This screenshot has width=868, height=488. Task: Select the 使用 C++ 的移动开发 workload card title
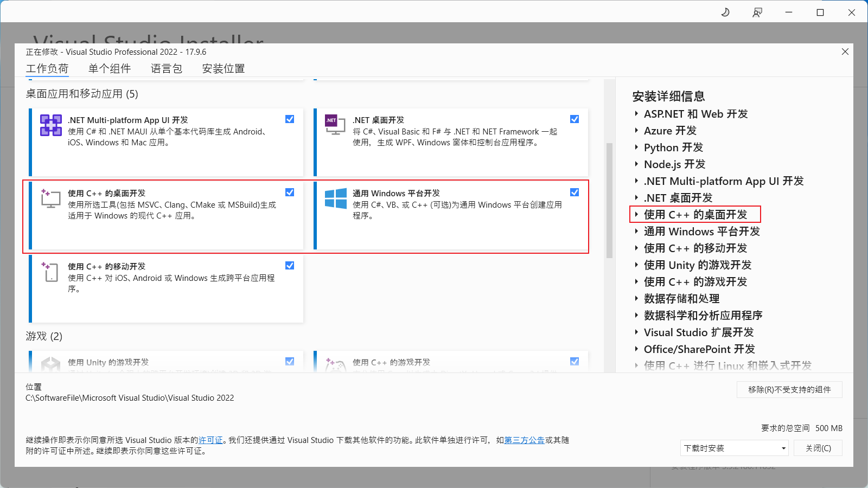click(x=106, y=266)
